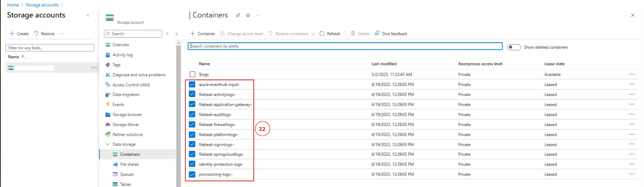The height and width of the screenshot is (187, 644).
Task: Uncheck filebeat-auditlogs- container
Action: [x=192, y=114]
